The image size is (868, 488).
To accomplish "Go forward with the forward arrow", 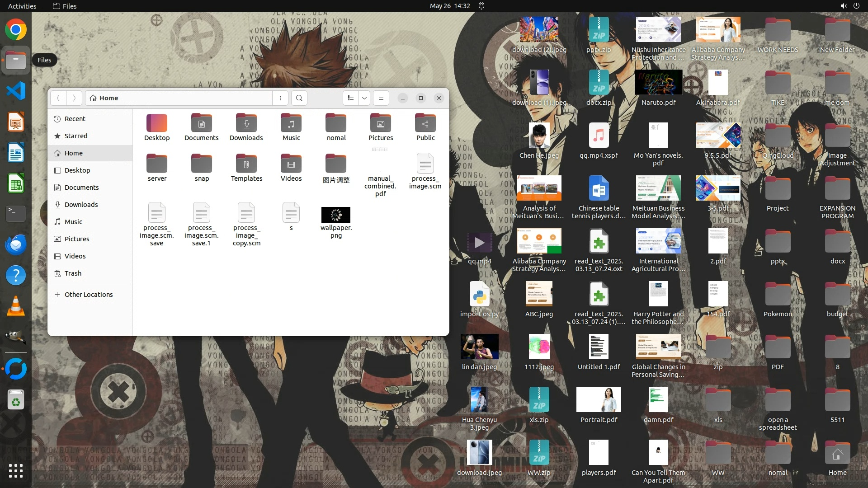I will 74,98.
